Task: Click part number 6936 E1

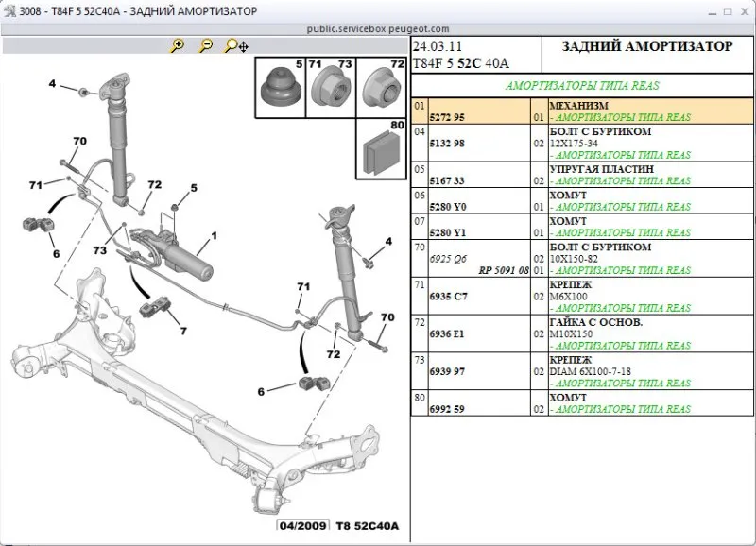Action: coord(447,334)
